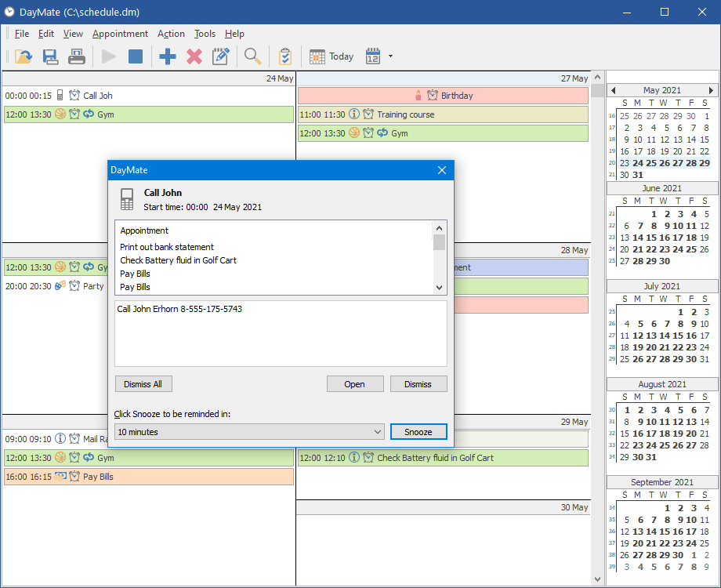The height and width of the screenshot is (588, 721).
Task: Open the Tools menu
Action: click(x=205, y=34)
